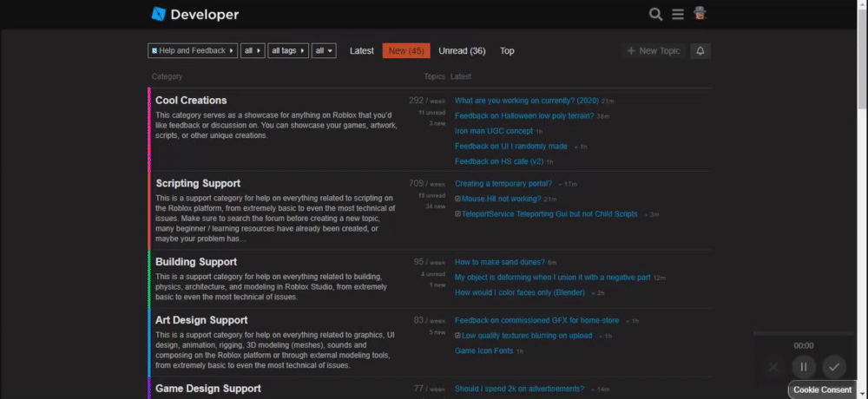Open the TeleportService Teleporting Gui topic

click(x=549, y=213)
